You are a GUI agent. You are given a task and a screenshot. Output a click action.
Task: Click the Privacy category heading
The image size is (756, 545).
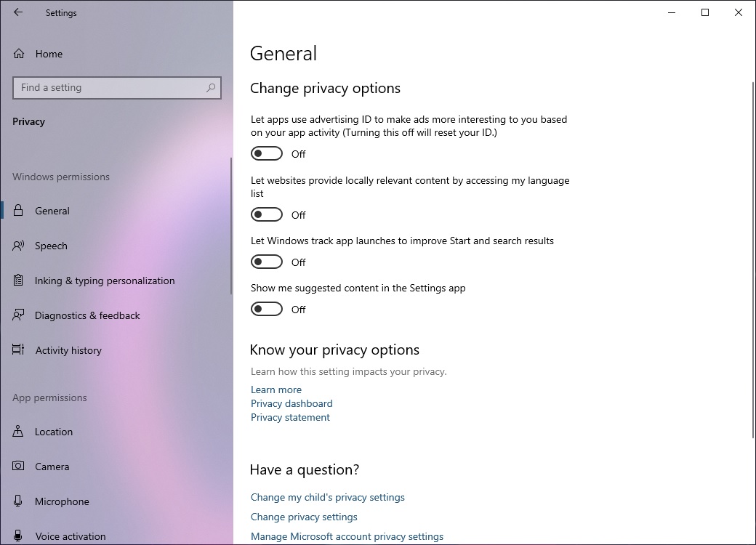(28, 121)
